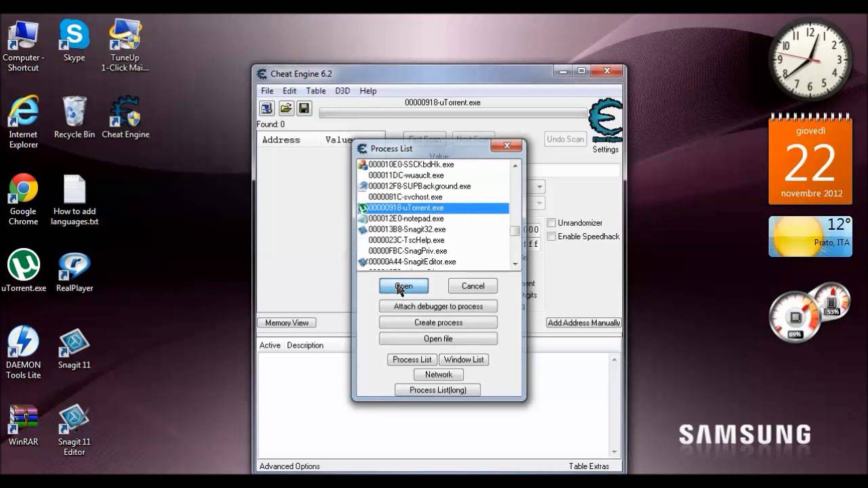Screen dimensions: 868x488
Task: Select 000011DC-wuauclt.exe process
Action: coord(433,176)
